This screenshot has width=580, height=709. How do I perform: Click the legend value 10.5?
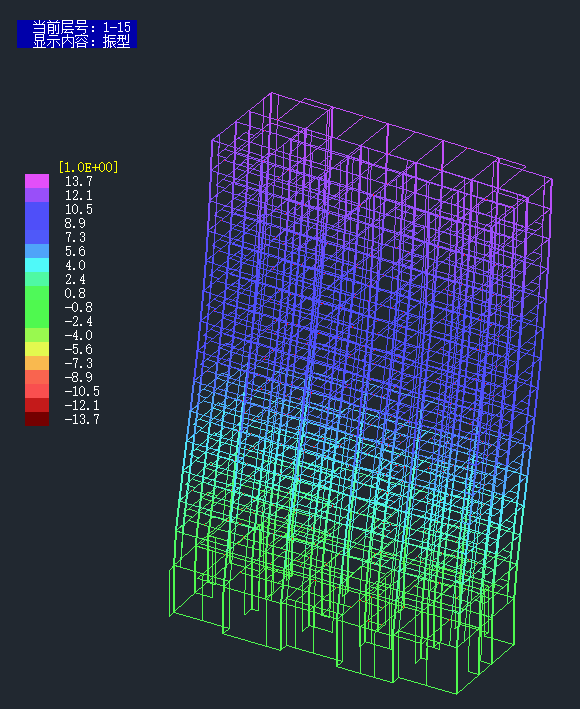(79, 209)
